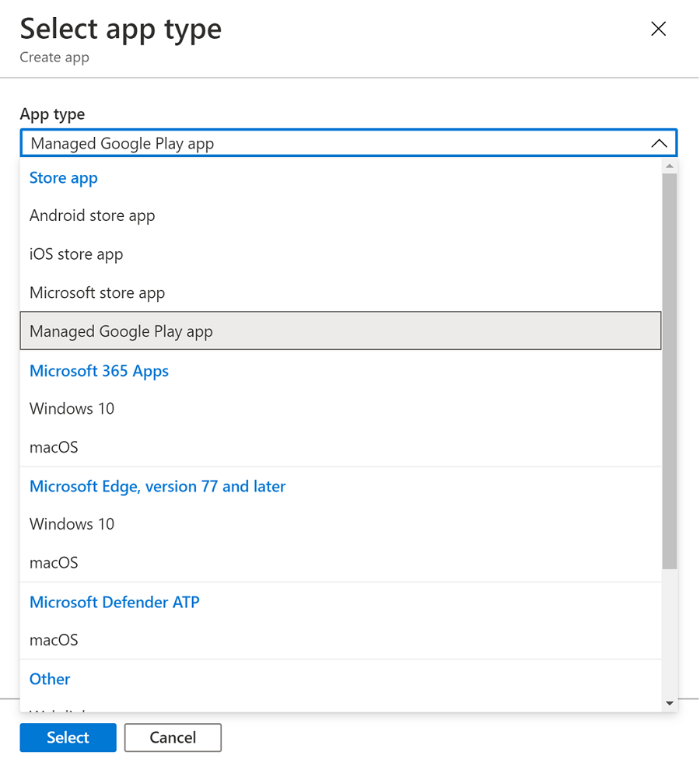Image resolution: width=700 pixels, height=766 pixels.
Task: Click the Other group header
Action: click(50, 679)
